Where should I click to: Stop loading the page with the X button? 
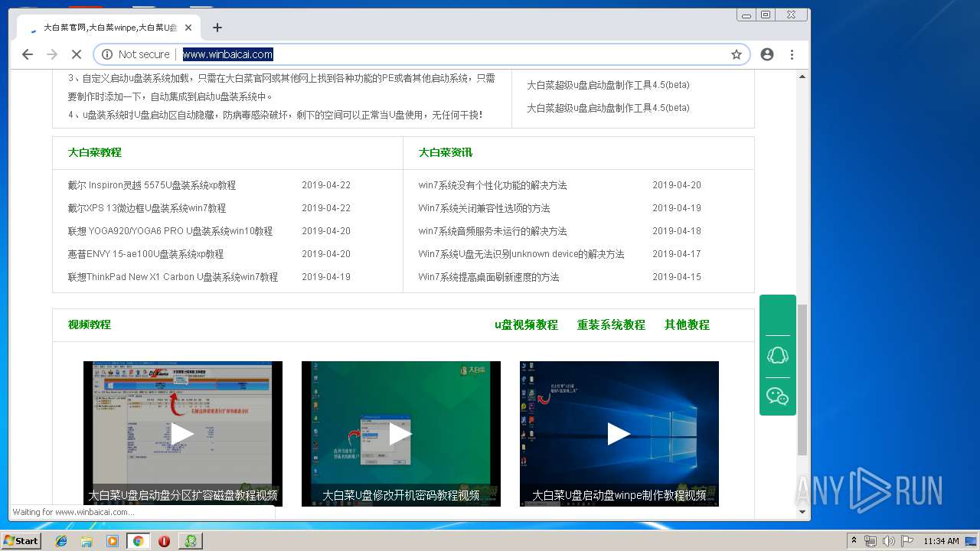(x=76, y=54)
